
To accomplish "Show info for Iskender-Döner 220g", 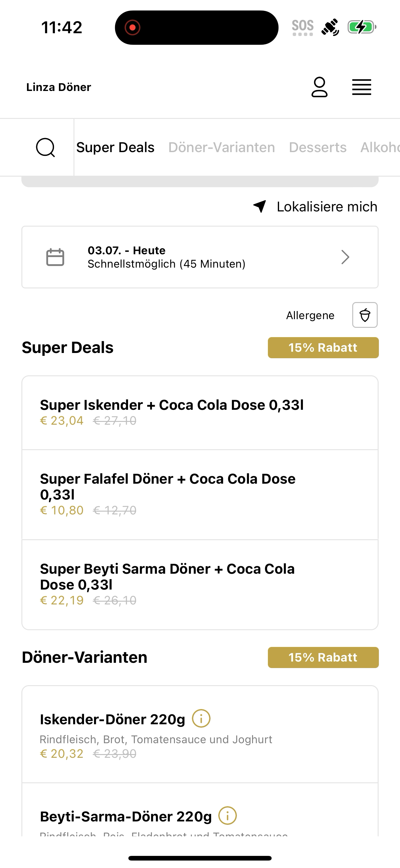I will (x=201, y=718).
